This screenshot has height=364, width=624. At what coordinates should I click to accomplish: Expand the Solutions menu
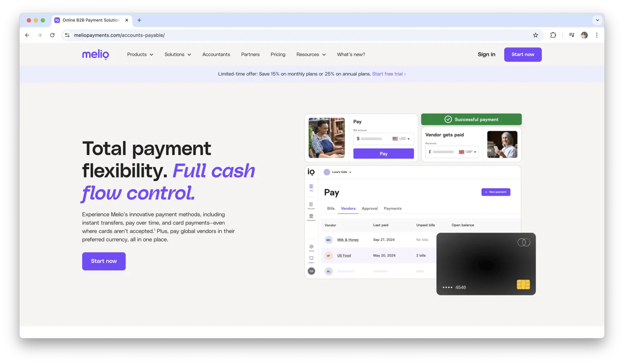pyautogui.click(x=178, y=54)
